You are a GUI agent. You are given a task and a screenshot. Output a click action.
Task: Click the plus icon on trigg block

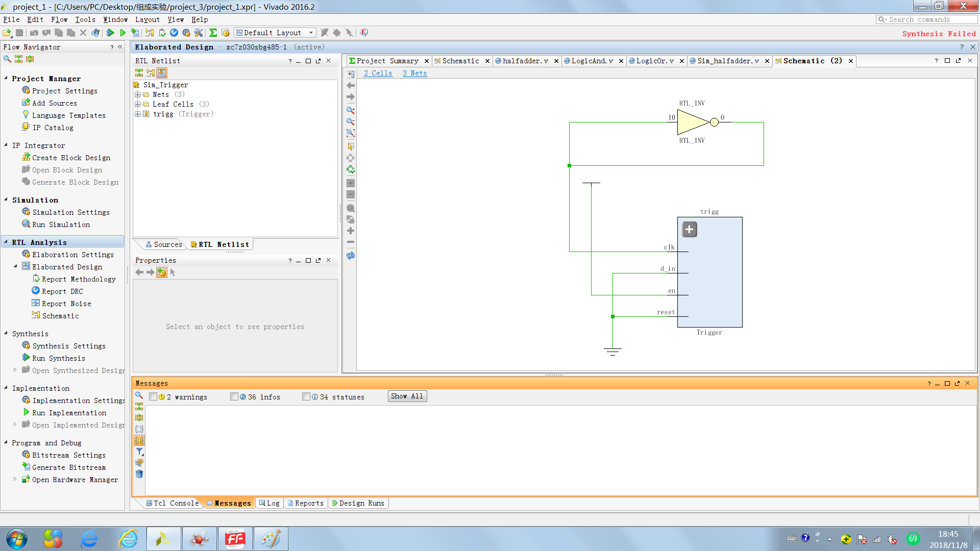689,230
